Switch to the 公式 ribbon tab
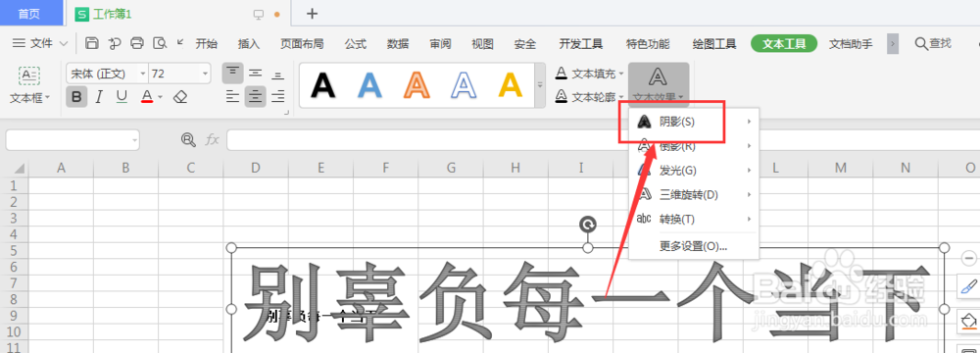 (x=355, y=43)
